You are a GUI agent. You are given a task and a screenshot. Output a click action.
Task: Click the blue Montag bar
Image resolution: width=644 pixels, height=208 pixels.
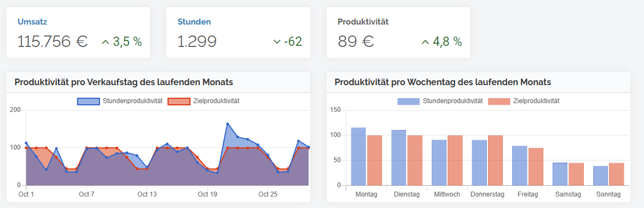(358, 156)
